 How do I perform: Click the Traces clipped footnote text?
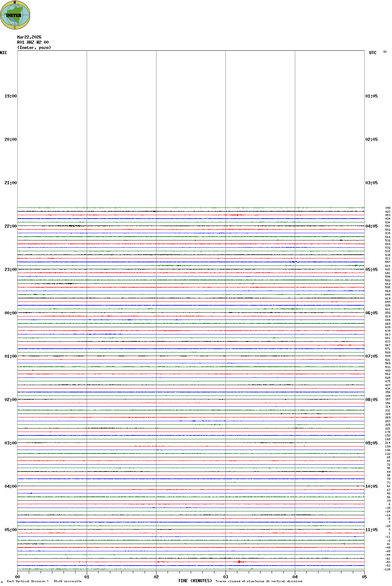[x=259, y=581]
